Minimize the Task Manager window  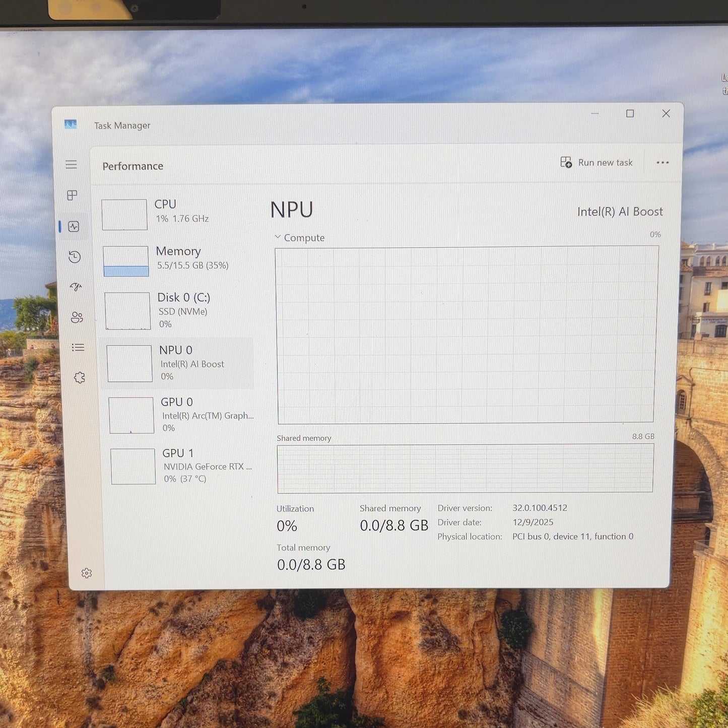(x=595, y=114)
